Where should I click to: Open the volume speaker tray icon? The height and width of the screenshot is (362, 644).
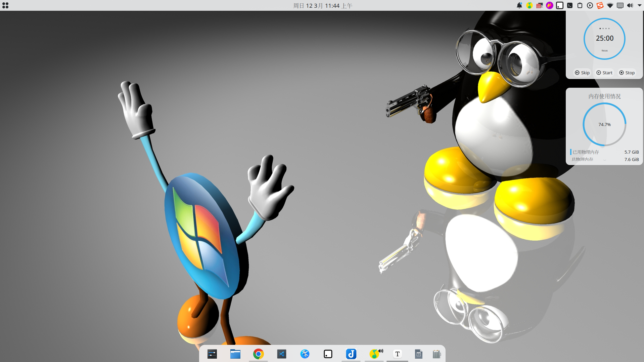(x=630, y=5)
